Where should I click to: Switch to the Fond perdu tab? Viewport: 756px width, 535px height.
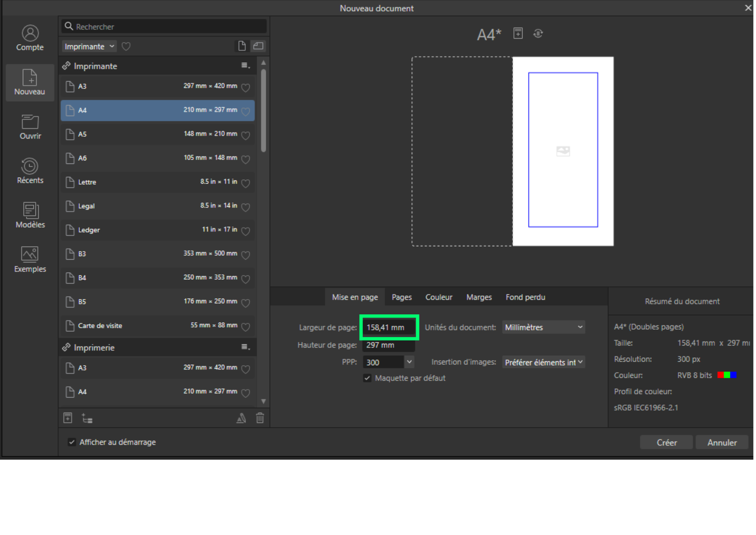[525, 297]
